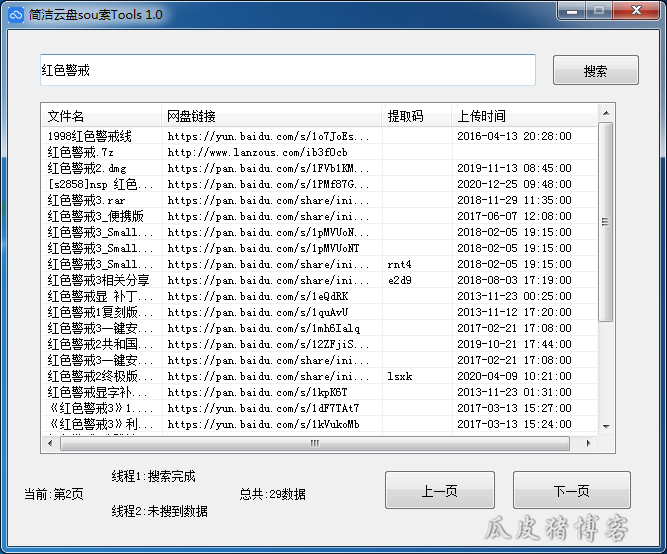Select the row 红色警戒2终极版...
667x554 pixels.
pyautogui.click(x=319, y=376)
